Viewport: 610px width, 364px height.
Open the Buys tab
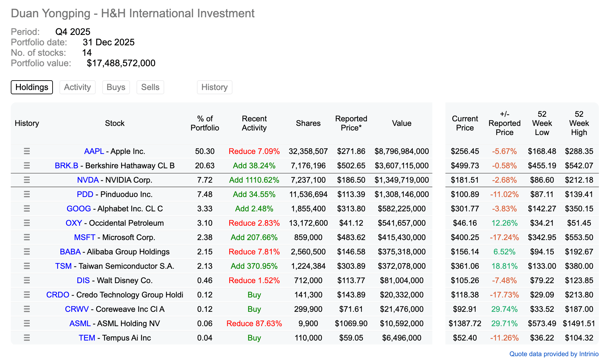point(116,87)
